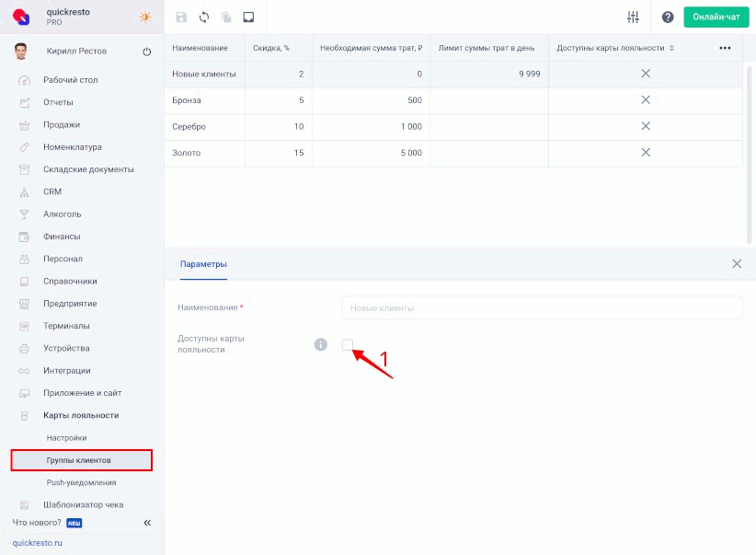
Task: Click the Терминалы icon in sidebar
Action: [x=24, y=326]
